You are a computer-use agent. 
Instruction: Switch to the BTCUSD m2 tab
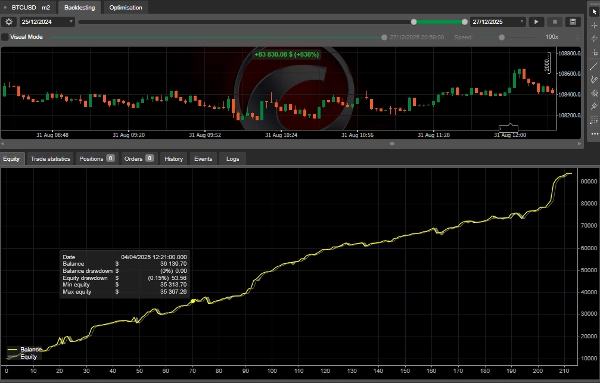pos(27,7)
